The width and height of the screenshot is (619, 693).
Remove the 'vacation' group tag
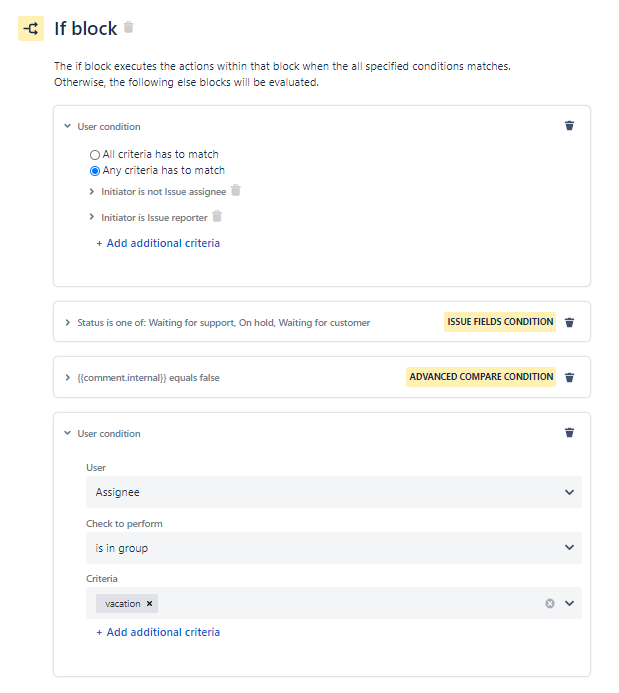coord(149,603)
